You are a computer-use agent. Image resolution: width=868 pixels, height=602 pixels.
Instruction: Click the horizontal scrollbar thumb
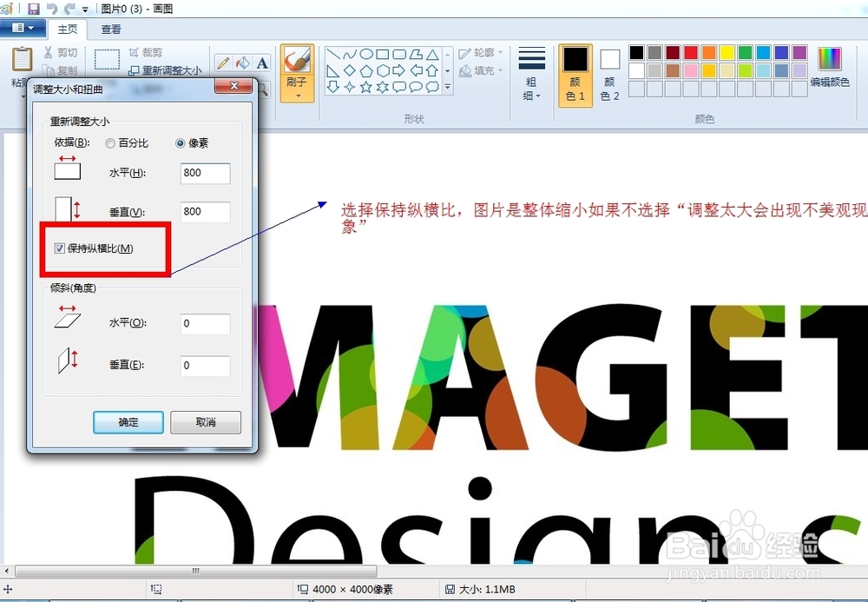click(196, 571)
